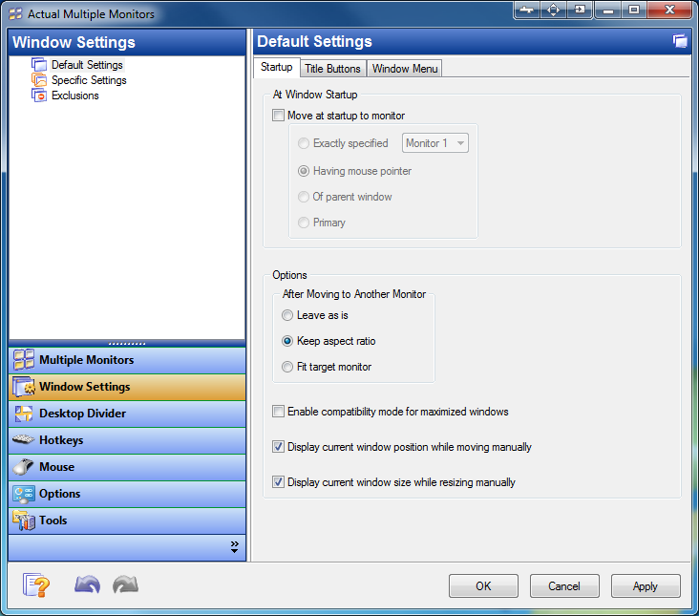The image size is (699, 616).
Task: Click the window icon in Default Settings header
Action: (x=680, y=41)
